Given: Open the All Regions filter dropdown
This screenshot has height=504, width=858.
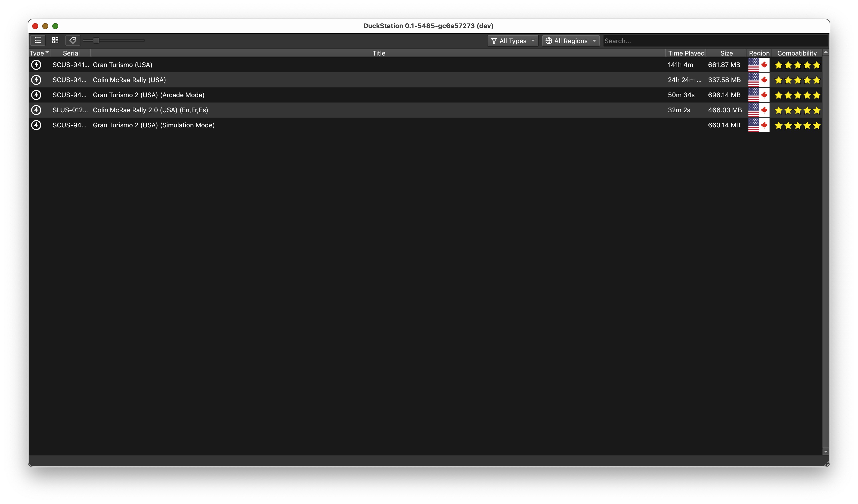Looking at the screenshot, I should (571, 41).
